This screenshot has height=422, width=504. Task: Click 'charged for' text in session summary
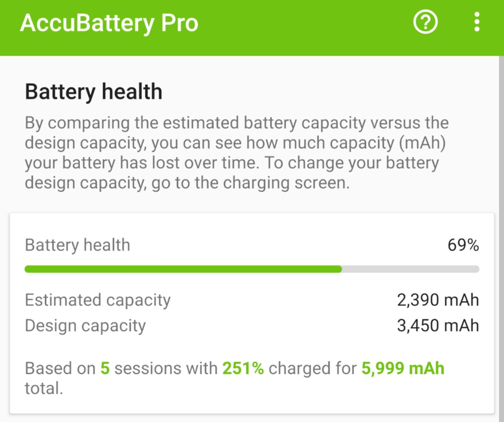pyautogui.click(x=313, y=368)
